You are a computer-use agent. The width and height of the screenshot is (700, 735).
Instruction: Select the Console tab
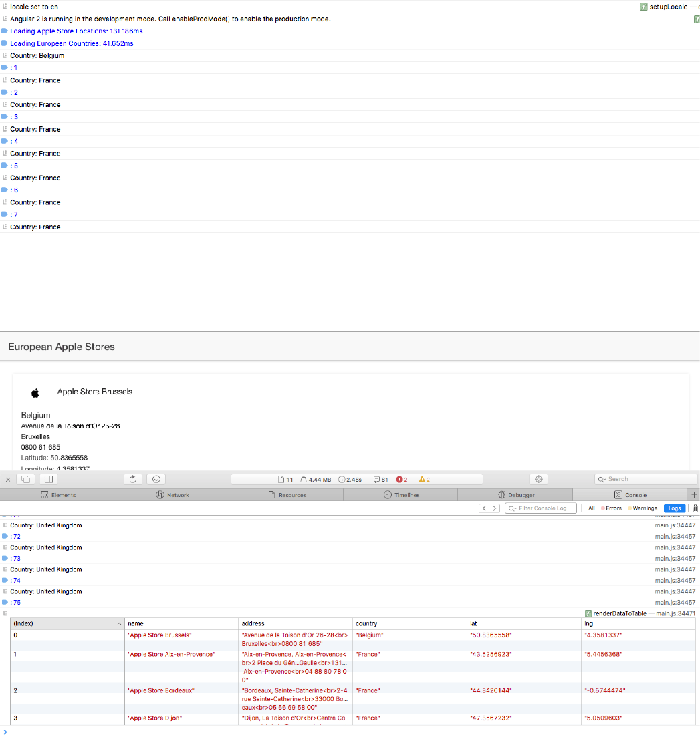pyautogui.click(x=630, y=495)
